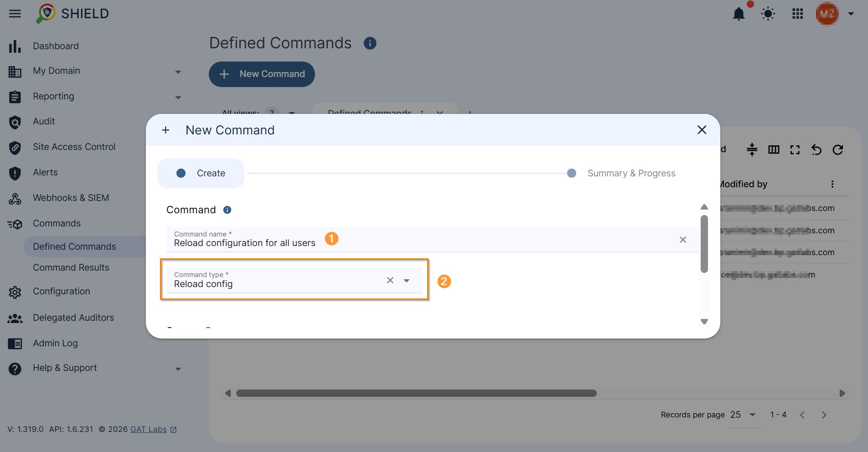Image resolution: width=868 pixels, height=452 pixels.
Task: Click the Webhooks & SIEM hook icon
Action: 15,198
